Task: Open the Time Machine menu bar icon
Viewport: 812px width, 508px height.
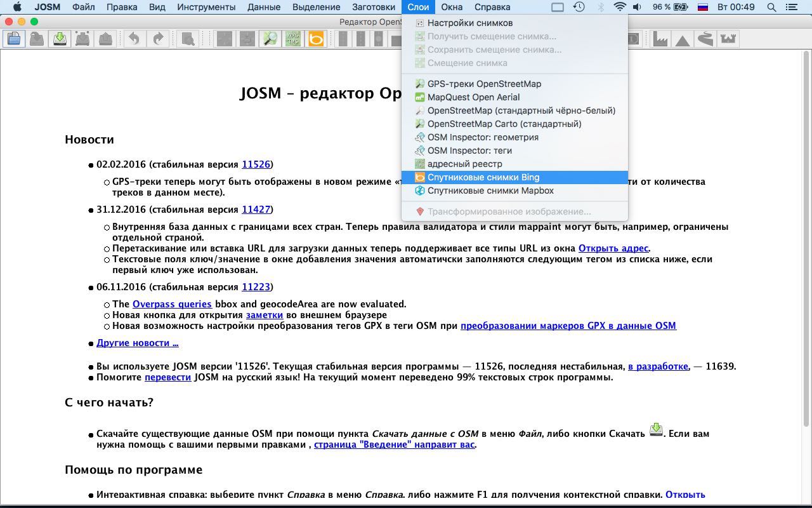Action: tap(579, 7)
